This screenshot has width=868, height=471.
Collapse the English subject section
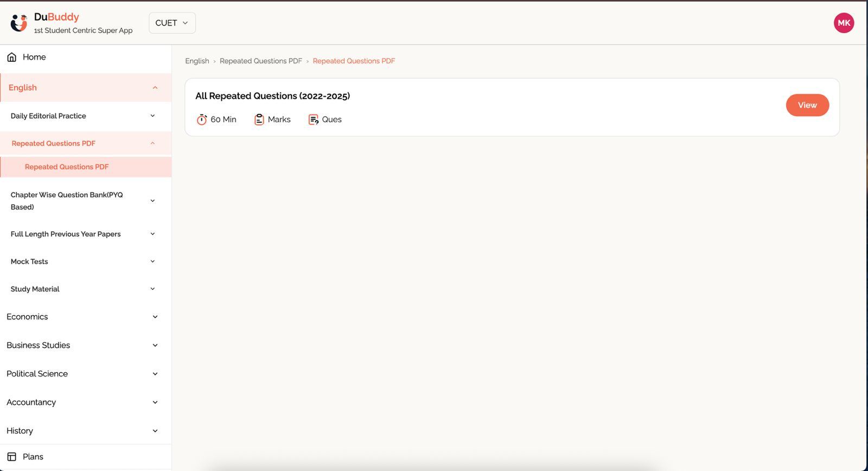pos(155,88)
